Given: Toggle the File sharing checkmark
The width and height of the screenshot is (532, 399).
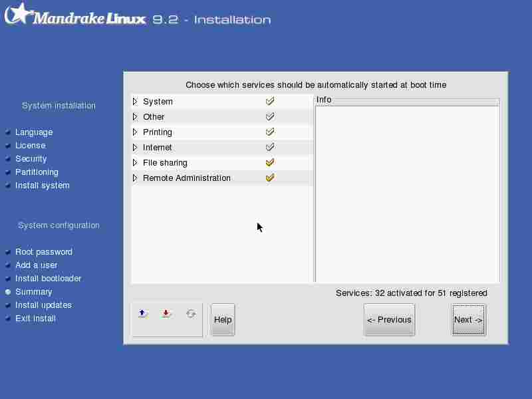Looking at the screenshot, I should [x=270, y=162].
